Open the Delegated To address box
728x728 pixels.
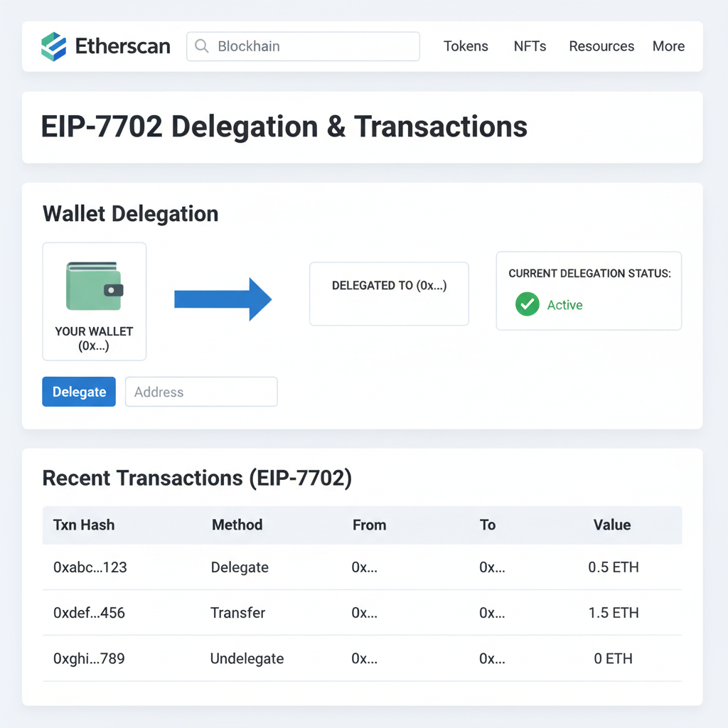(389, 294)
